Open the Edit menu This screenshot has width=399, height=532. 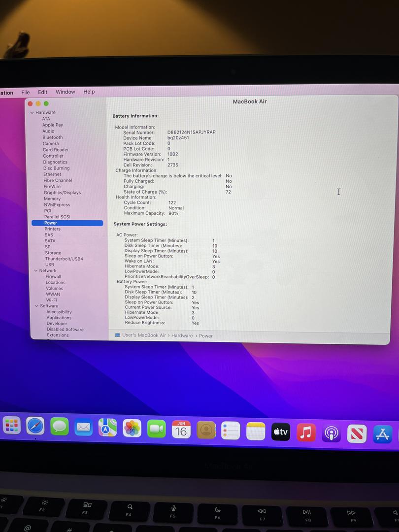42,92
